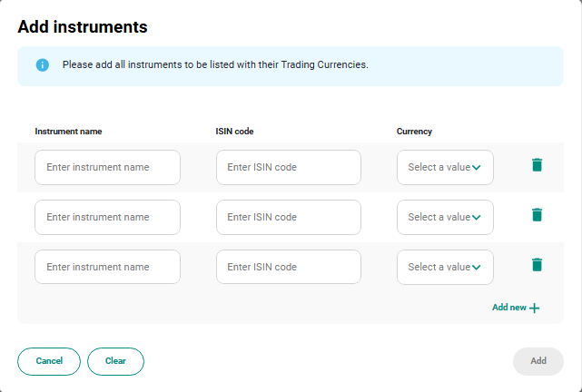Click the Clear button
The height and width of the screenshot is (392, 582).
tap(115, 361)
